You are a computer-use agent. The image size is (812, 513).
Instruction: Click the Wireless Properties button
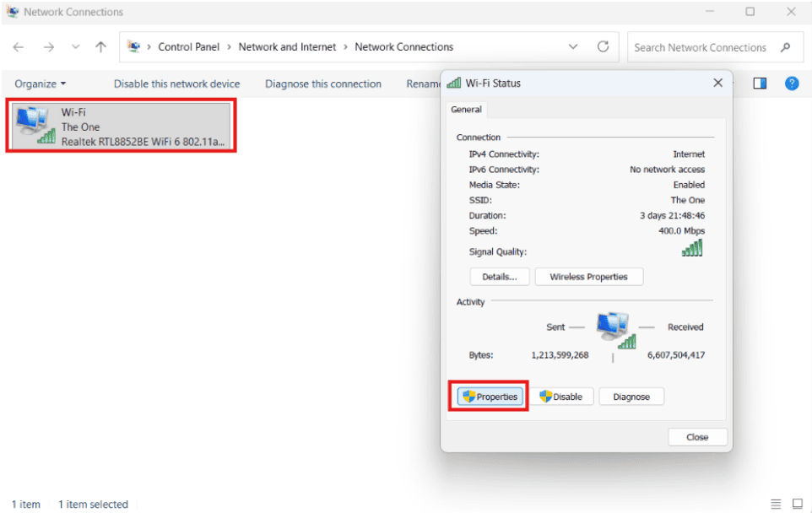point(589,277)
